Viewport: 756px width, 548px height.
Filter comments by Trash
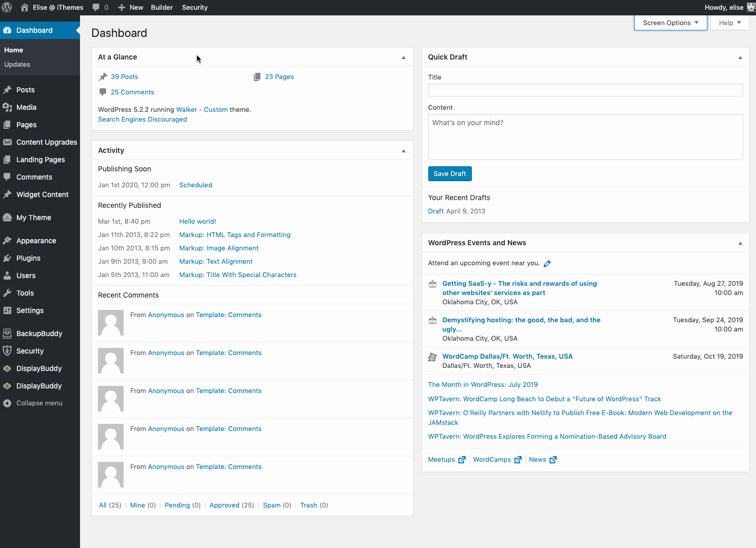pos(309,505)
